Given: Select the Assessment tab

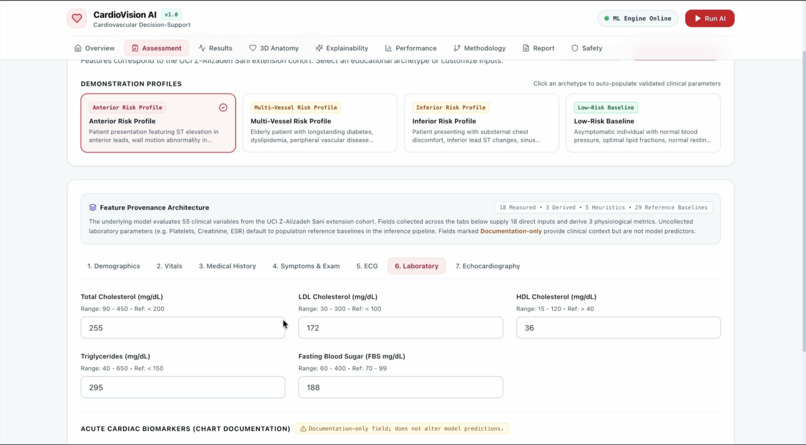Looking at the screenshot, I should coord(156,48).
